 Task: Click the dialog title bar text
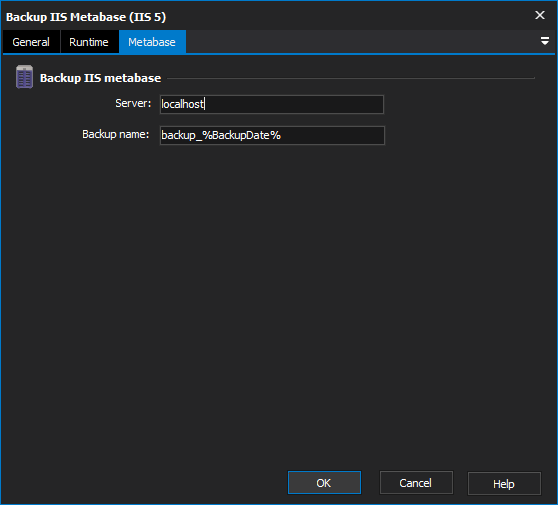86,17
